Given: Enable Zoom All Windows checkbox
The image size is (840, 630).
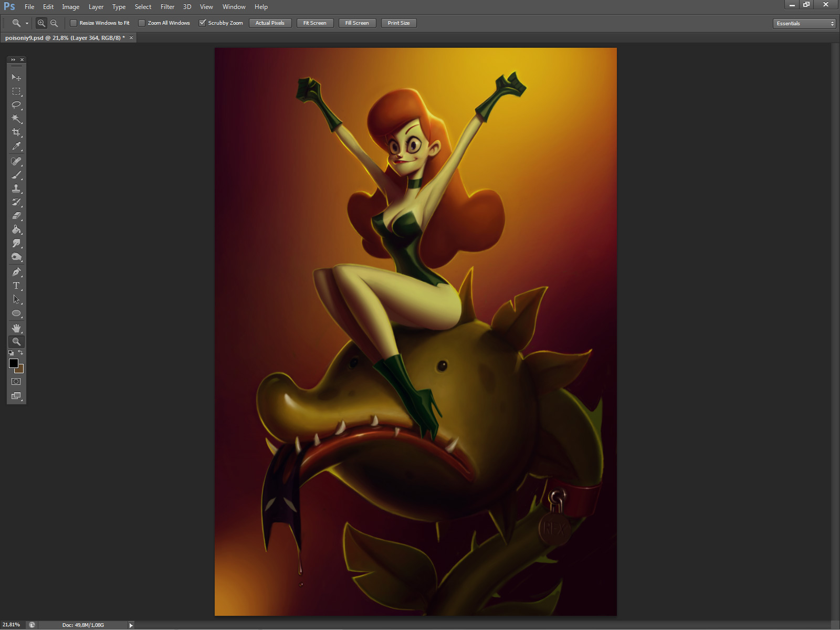Looking at the screenshot, I should pyautogui.click(x=142, y=23).
